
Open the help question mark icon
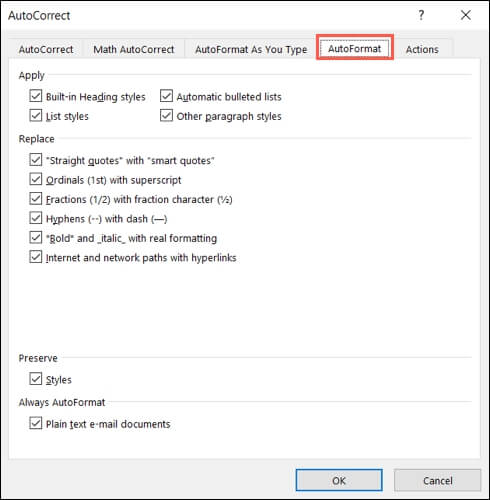(421, 15)
